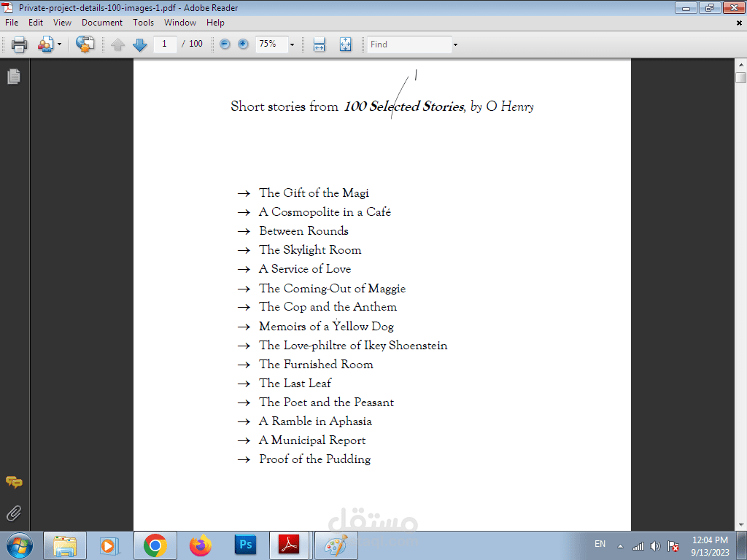Open Windows Explorer from taskbar

pos(65,545)
